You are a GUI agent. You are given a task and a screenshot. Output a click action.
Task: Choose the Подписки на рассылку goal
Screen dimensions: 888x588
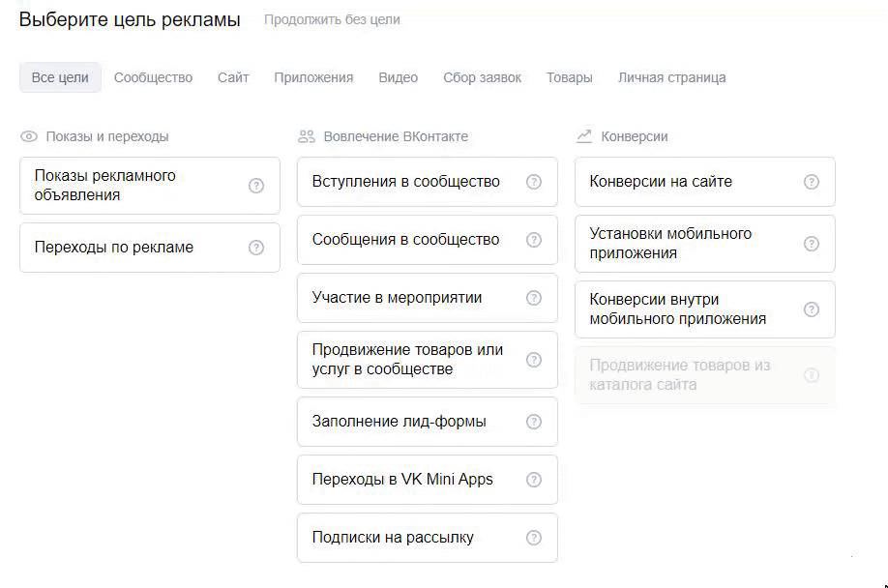pos(427,538)
